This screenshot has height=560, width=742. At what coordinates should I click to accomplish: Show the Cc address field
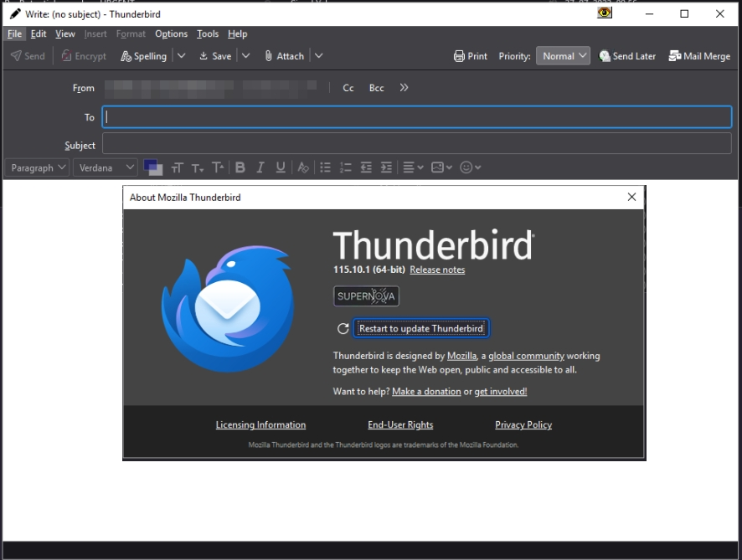point(348,88)
